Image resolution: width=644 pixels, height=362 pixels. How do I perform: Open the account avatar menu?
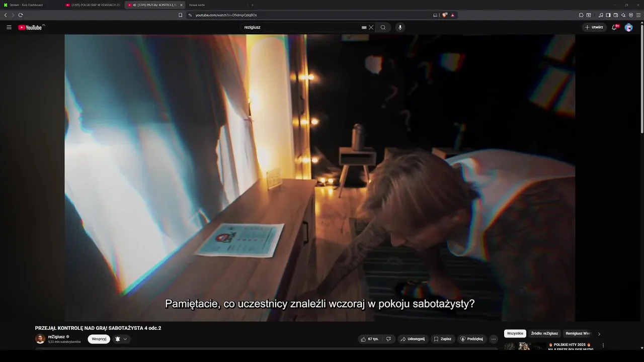coord(628,27)
